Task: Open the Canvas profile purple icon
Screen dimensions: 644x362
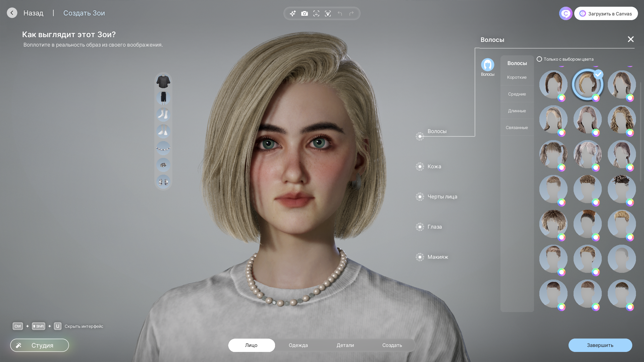Action: (566, 13)
